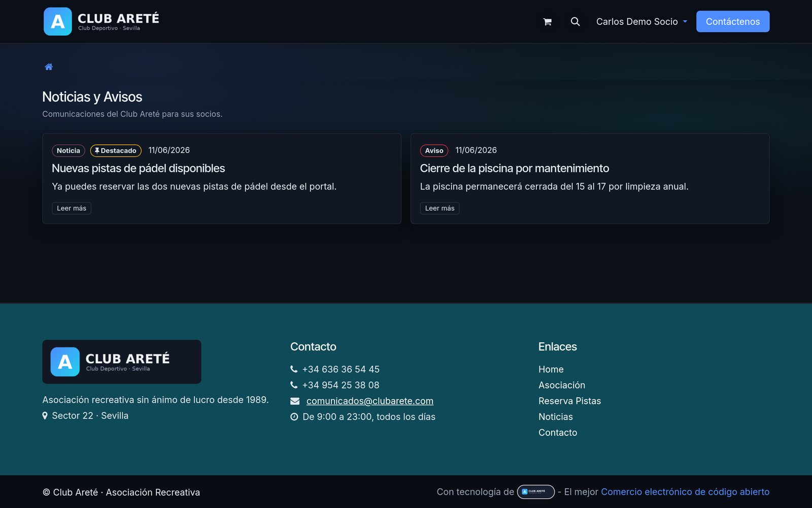Click Leer más on piscina aviso card

click(439, 208)
